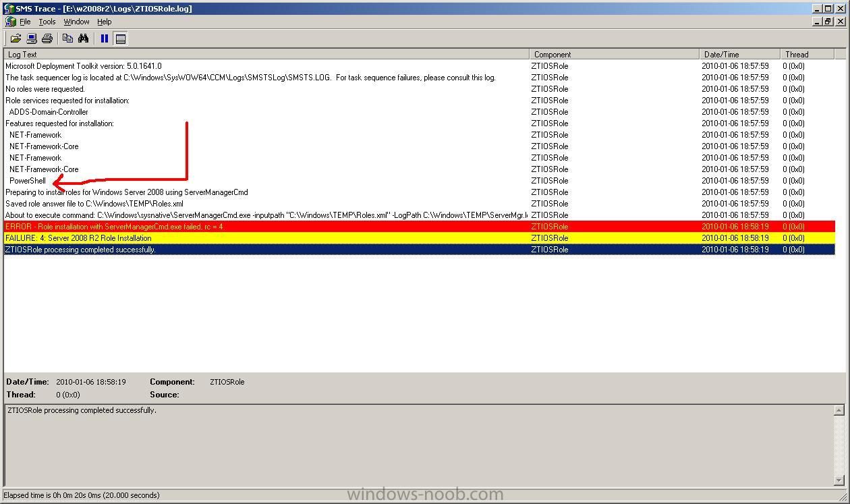The height and width of the screenshot is (504, 850).
Task: Click the Copy to clipboard icon
Action: (67, 38)
